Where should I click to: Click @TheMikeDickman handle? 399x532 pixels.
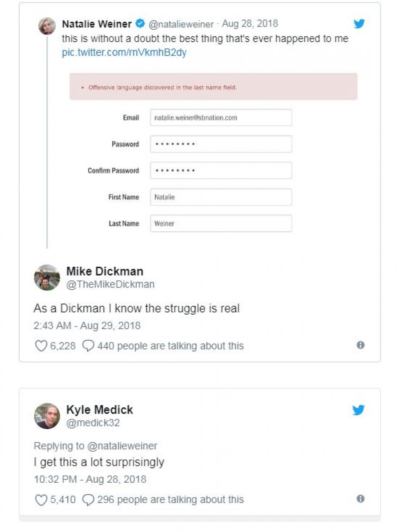110,284
